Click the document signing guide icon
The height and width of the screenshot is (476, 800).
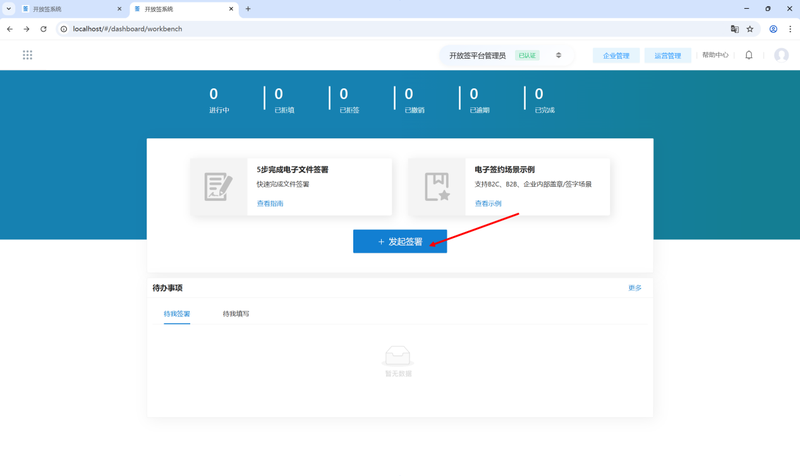[x=218, y=186]
